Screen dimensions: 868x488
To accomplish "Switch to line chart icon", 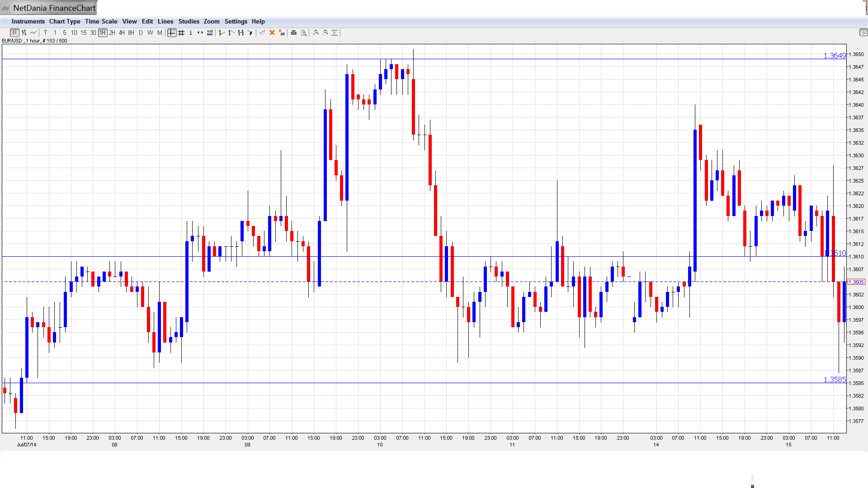I will click(33, 33).
